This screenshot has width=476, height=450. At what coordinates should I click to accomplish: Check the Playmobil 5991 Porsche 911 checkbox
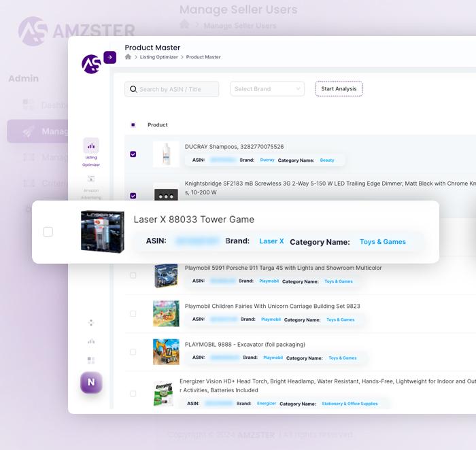pos(133,275)
